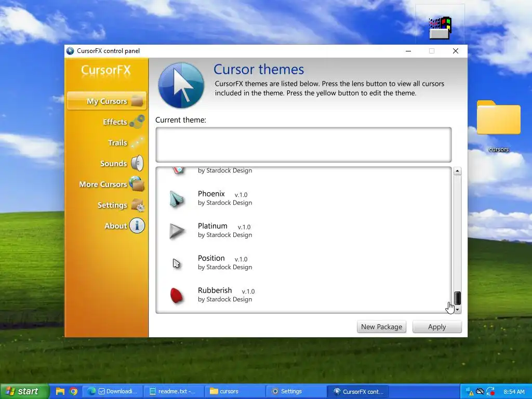The width and height of the screenshot is (532, 399).
Task: Launch Chrome from the taskbar
Action: pyautogui.click(x=73, y=391)
